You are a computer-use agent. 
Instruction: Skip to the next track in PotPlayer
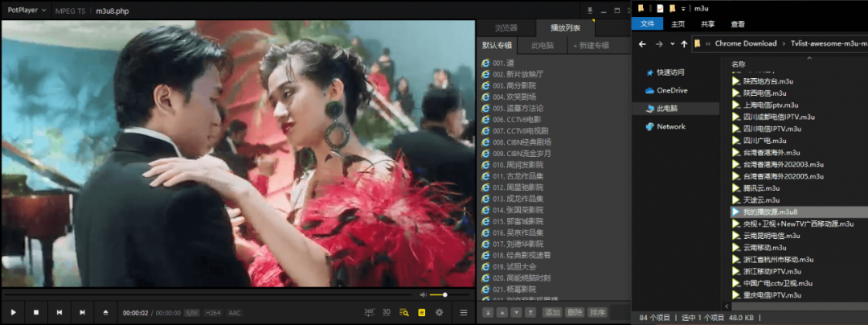point(82,313)
